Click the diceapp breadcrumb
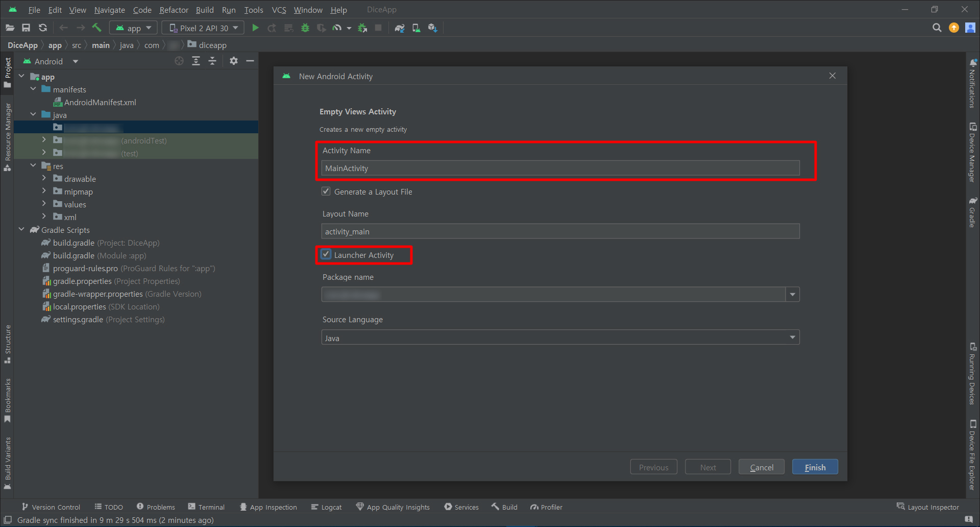The height and width of the screenshot is (527, 980). [207, 45]
